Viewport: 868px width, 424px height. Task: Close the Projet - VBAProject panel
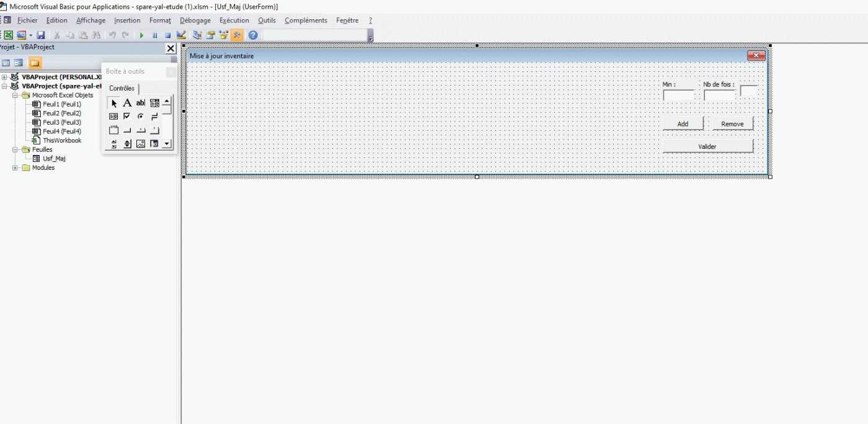[x=171, y=48]
